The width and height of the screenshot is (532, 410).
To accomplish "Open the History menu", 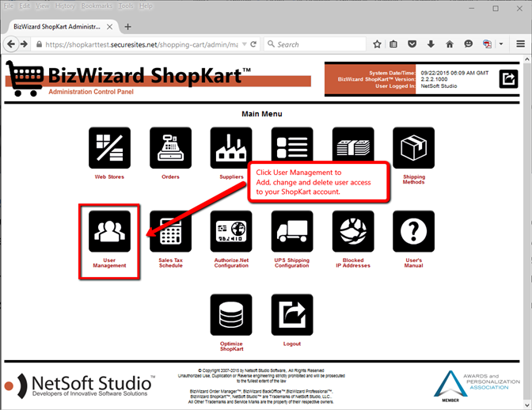I will point(65,6).
